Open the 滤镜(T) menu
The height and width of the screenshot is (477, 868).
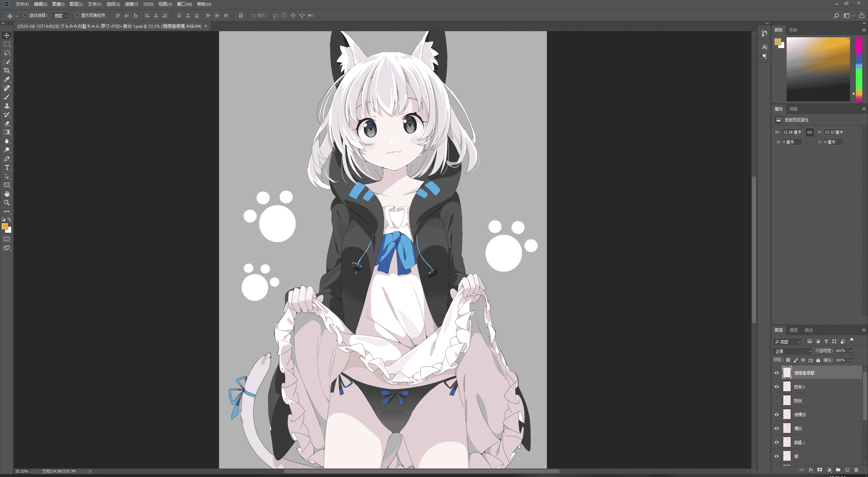click(x=131, y=4)
